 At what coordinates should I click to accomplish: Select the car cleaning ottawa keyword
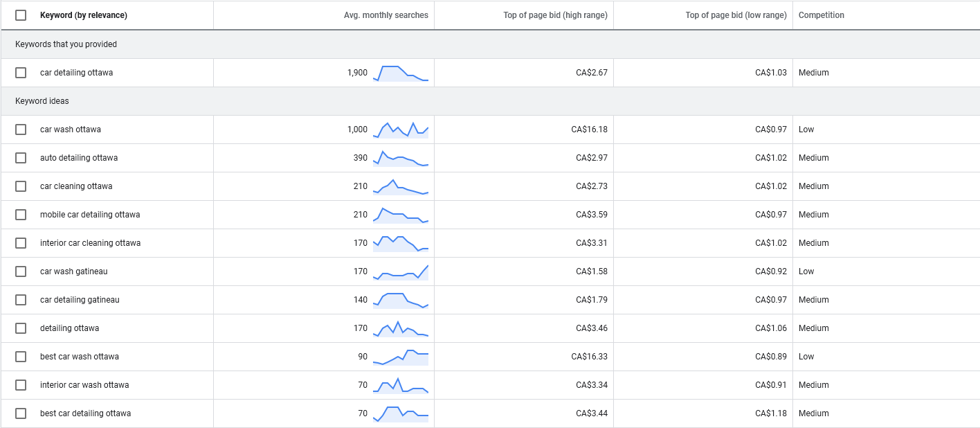point(76,186)
